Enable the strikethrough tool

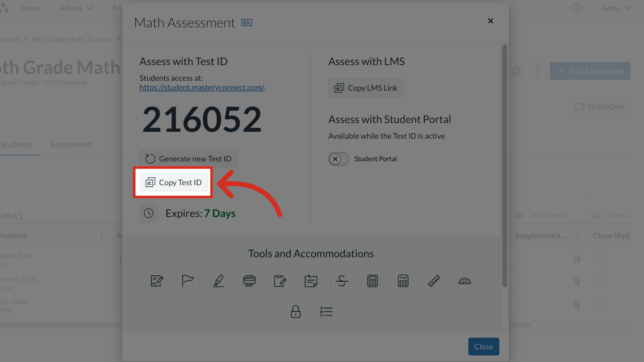(342, 281)
